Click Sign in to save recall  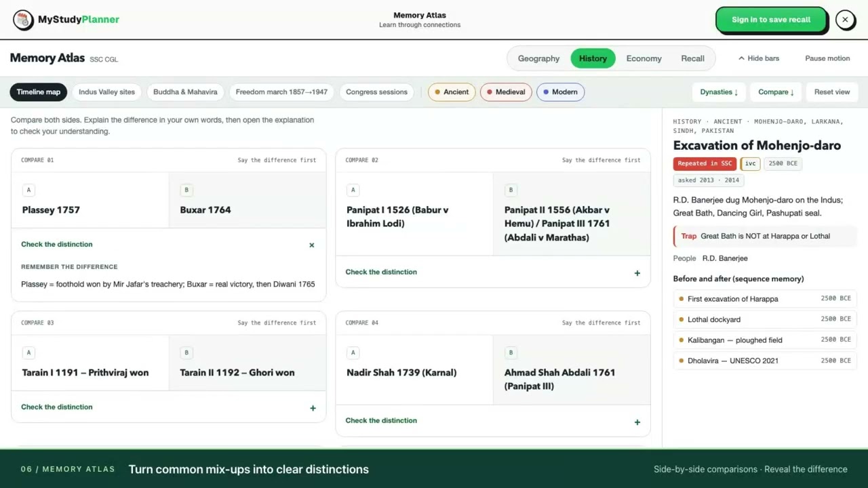pyautogui.click(x=771, y=20)
